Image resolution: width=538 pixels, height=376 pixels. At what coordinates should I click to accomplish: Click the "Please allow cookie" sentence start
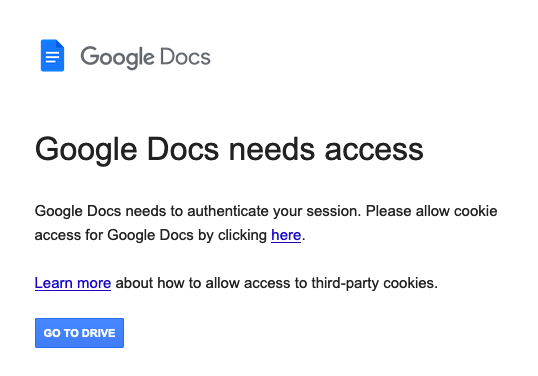point(431,211)
